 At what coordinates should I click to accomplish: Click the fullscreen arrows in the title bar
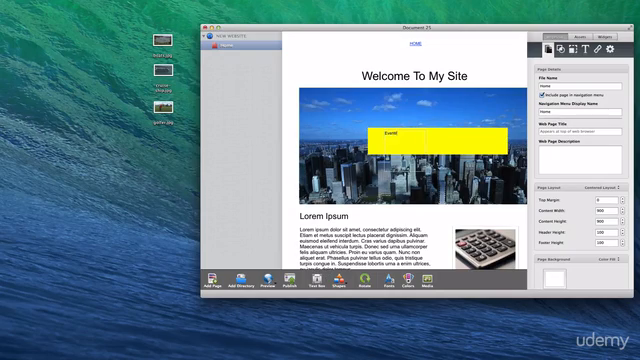tap(629, 27)
